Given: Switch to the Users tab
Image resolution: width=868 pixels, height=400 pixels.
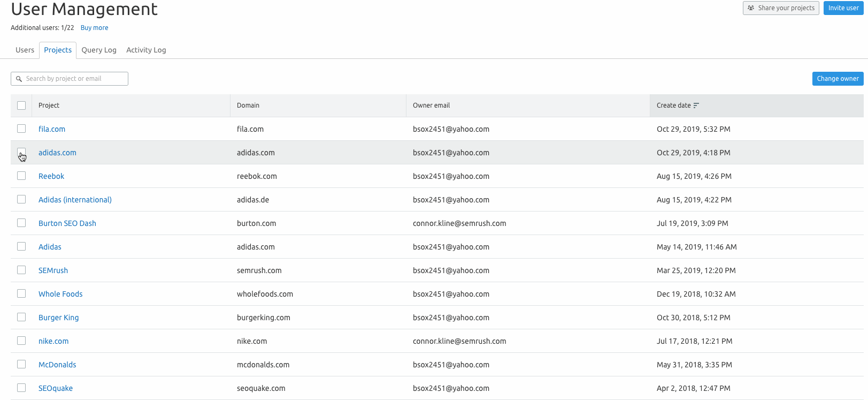Looking at the screenshot, I should [25, 50].
